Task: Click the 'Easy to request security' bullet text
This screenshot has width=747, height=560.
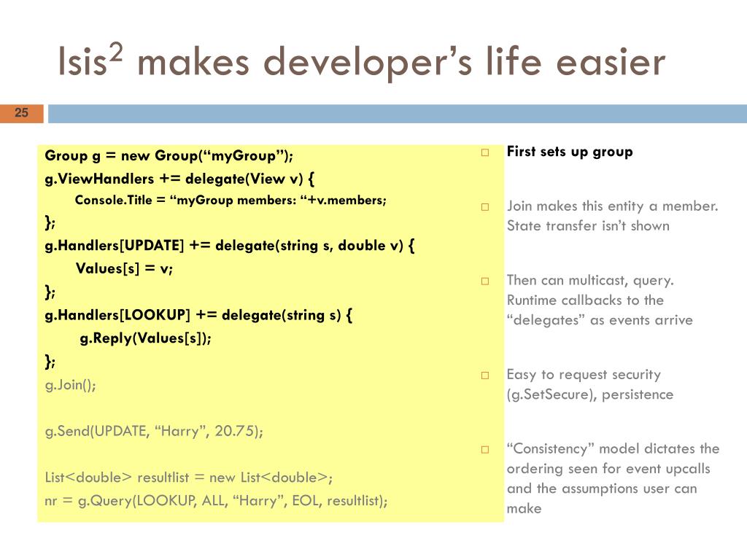Action: 584,375
